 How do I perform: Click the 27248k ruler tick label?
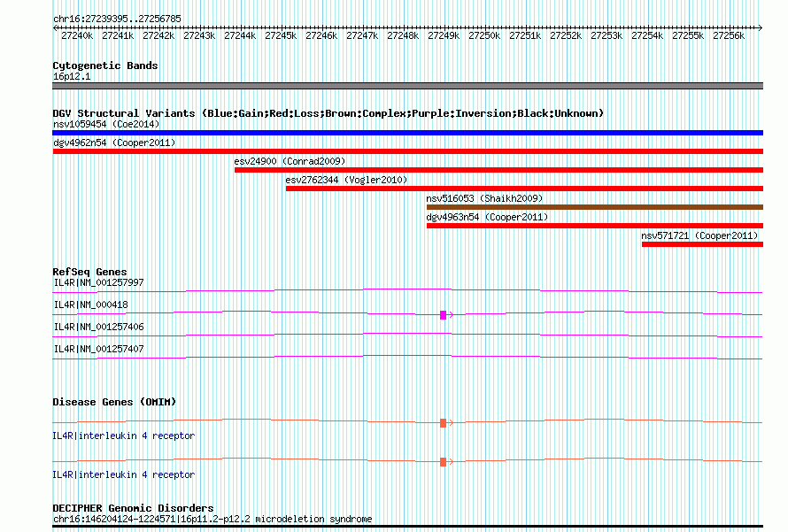tap(403, 35)
